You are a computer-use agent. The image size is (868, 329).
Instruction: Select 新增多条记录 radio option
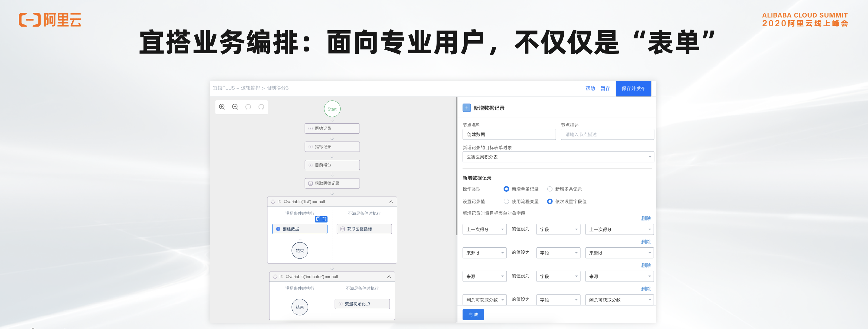click(550, 189)
